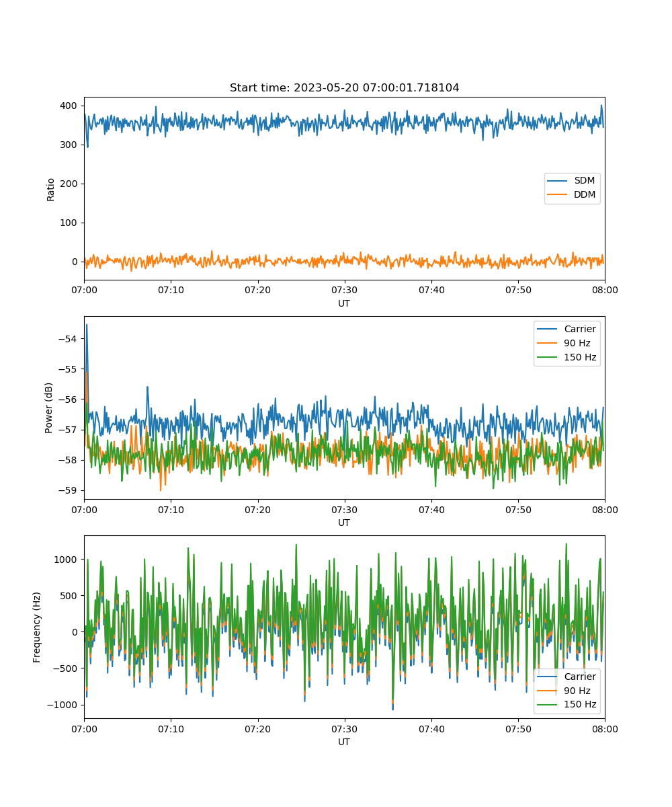Click the 07:10 tick under the Power plot
672x807 pixels.
click(x=171, y=509)
